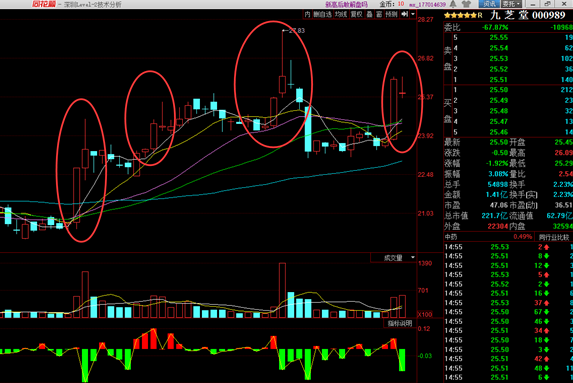The image size is (573, 383).
Task: Click the 九芝堂 000989 stock title
Action: coord(528,15)
